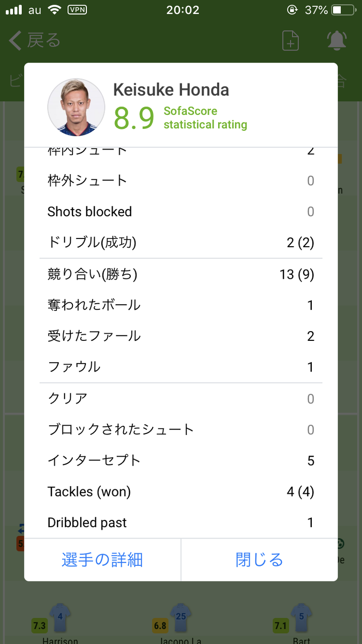Tap the Dribbled past row
Image resolution: width=362 pixels, height=644 pixels.
(x=181, y=522)
